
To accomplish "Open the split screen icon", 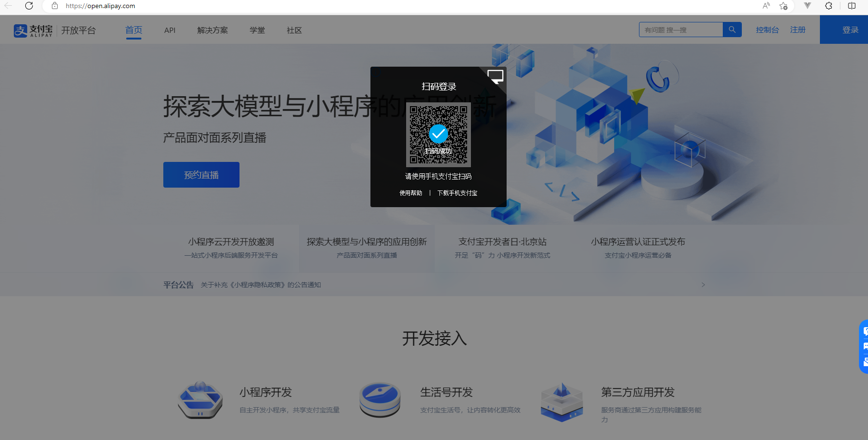I will pos(852,6).
